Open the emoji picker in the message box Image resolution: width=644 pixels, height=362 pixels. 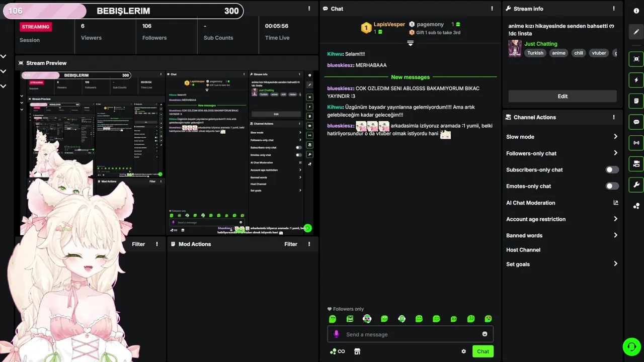pos(485,334)
